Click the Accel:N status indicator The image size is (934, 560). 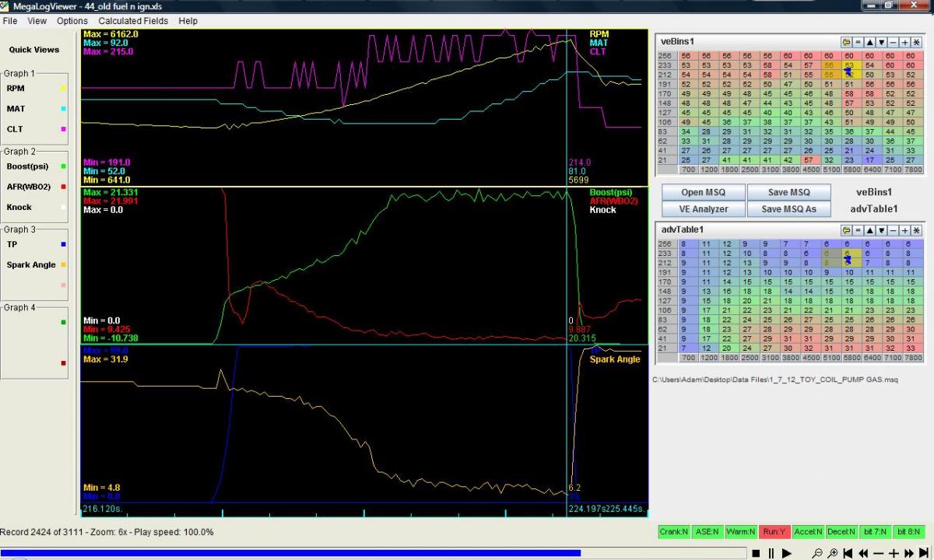pos(807,532)
